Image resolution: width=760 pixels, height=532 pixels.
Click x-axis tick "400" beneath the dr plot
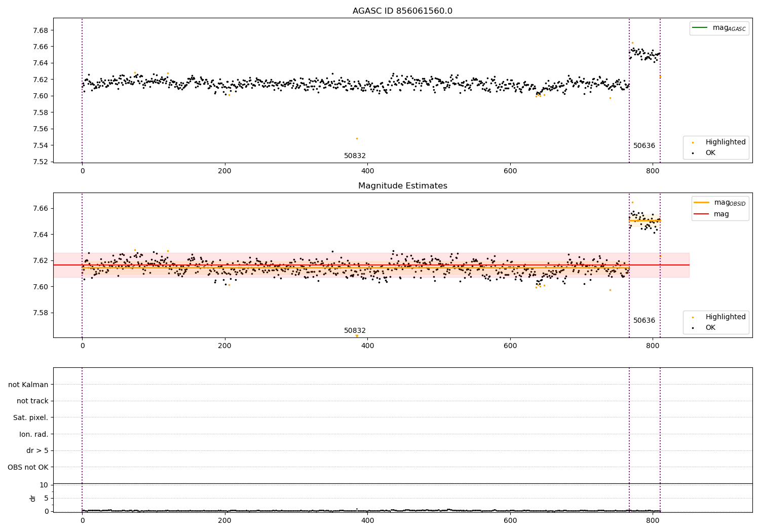(x=367, y=520)
